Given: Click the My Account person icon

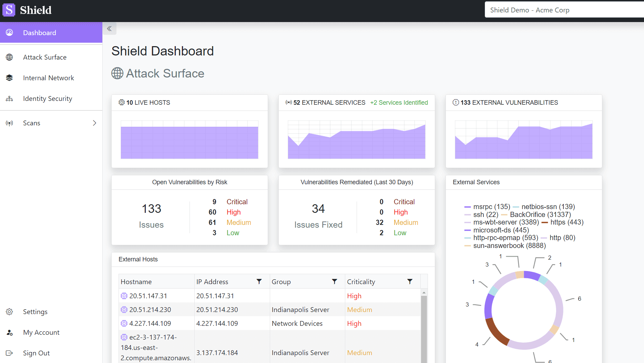Looking at the screenshot, I should pyautogui.click(x=10, y=332).
